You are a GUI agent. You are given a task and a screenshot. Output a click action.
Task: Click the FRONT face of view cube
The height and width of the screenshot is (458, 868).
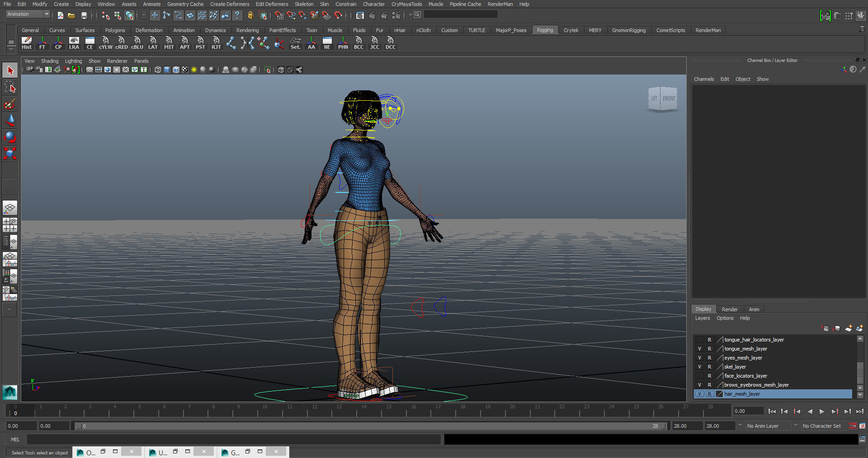(x=669, y=98)
